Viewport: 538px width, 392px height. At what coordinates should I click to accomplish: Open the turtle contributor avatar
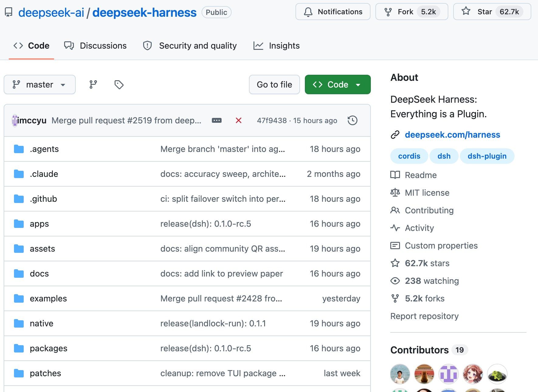click(x=497, y=374)
